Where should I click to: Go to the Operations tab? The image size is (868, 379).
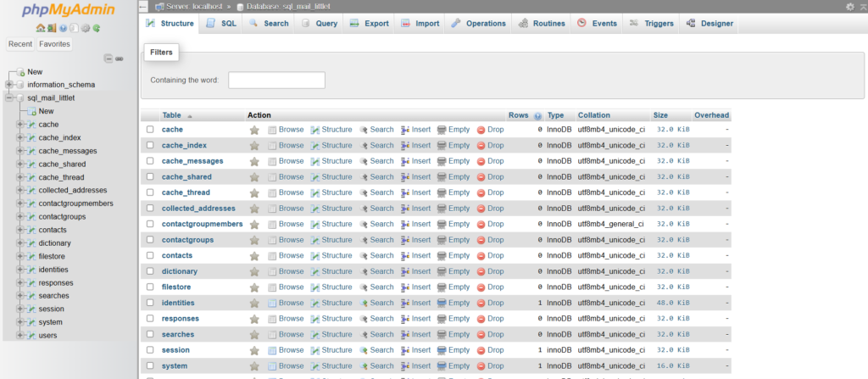tap(478, 23)
